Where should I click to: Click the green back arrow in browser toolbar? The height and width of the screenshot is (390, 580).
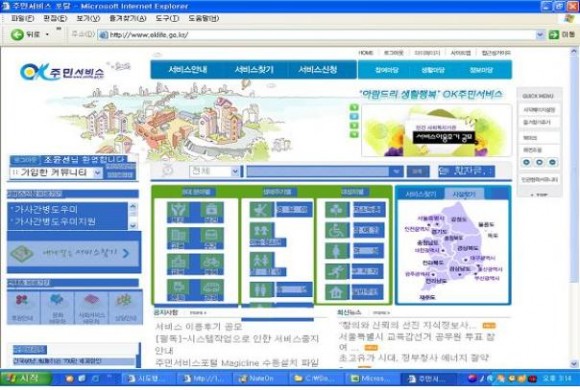click(17, 35)
